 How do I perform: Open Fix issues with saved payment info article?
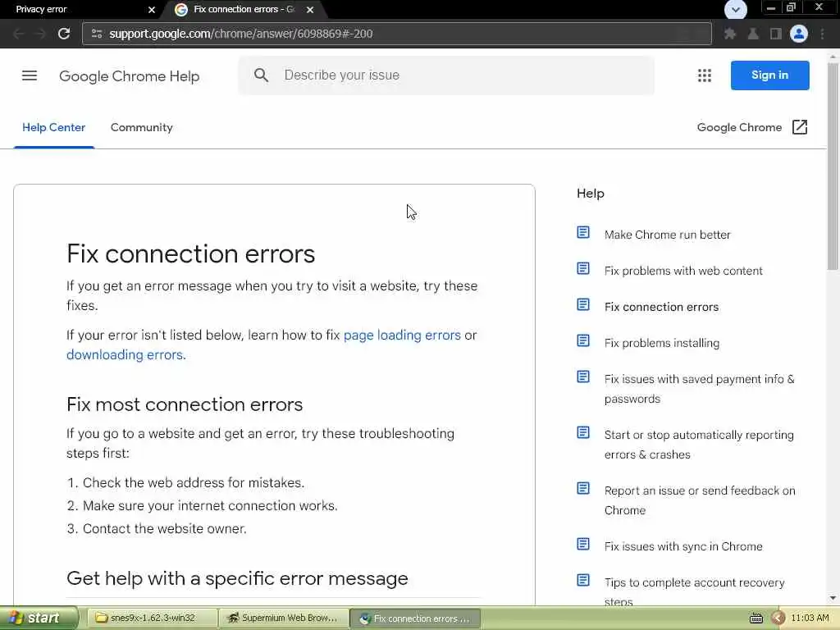click(x=699, y=389)
